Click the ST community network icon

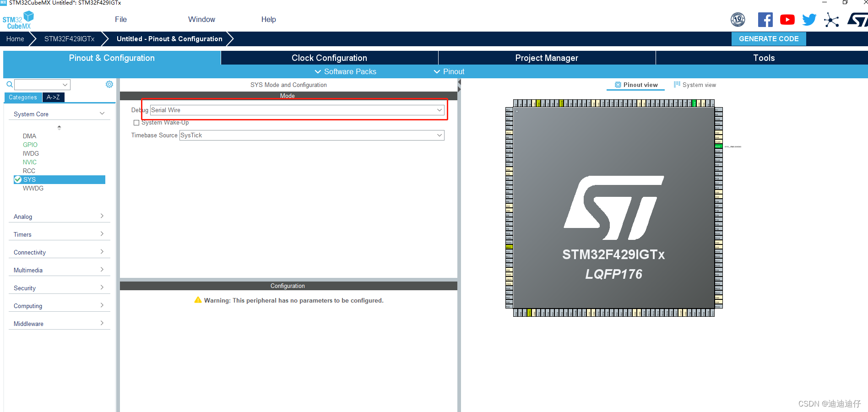point(831,20)
